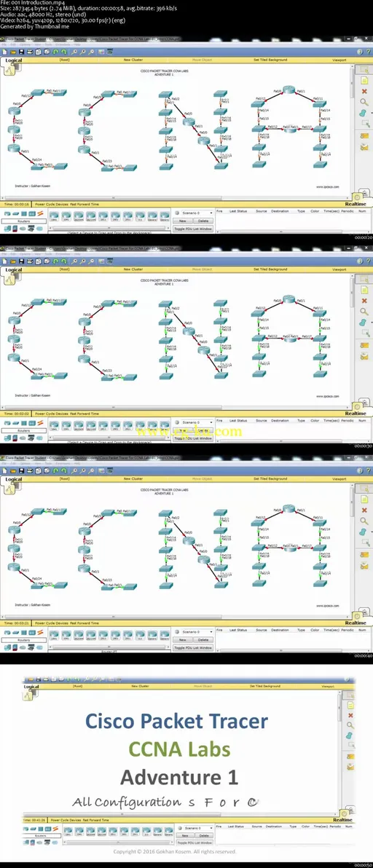Click Fast Forward Time in third frame
The width and height of the screenshot is (373, 868).
pyautogui.click(x=85, y=623)
